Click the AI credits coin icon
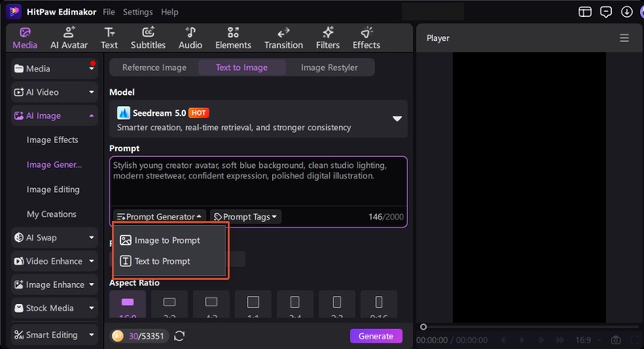This screenshot has height=349, width=644. pyautogui.click(x=118, y=336)
